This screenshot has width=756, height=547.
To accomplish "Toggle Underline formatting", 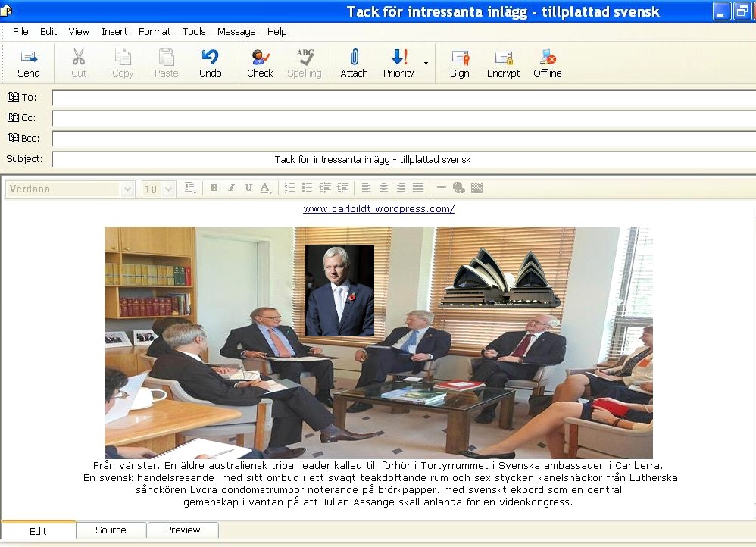I will (x=248, y=188).
